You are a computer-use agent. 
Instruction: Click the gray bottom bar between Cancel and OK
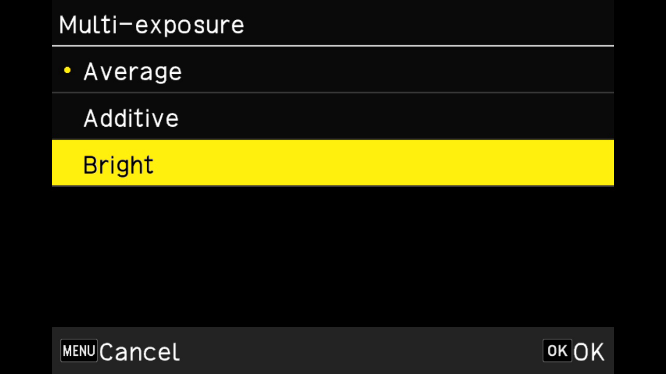[361, 351]
